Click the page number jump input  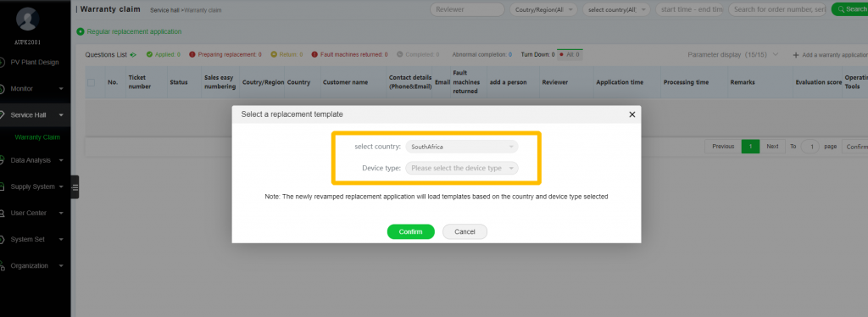[x=810, y=147]
